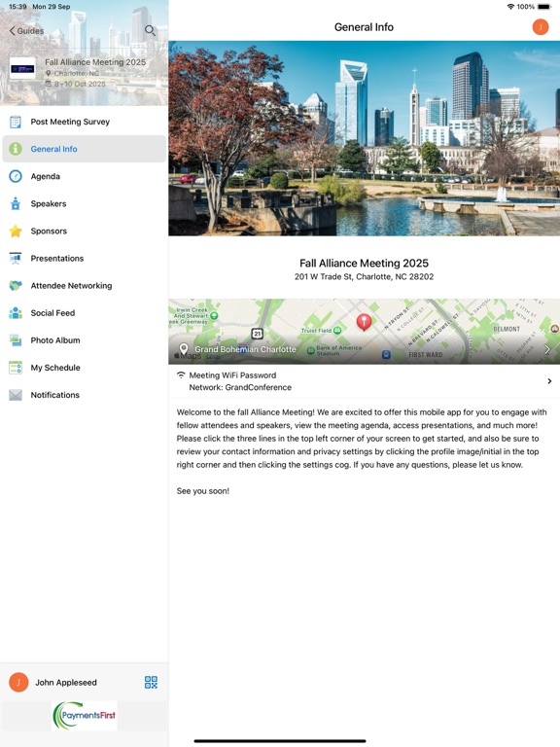
Task: Tap the Presentations screen icon
Action: point(16,258)
